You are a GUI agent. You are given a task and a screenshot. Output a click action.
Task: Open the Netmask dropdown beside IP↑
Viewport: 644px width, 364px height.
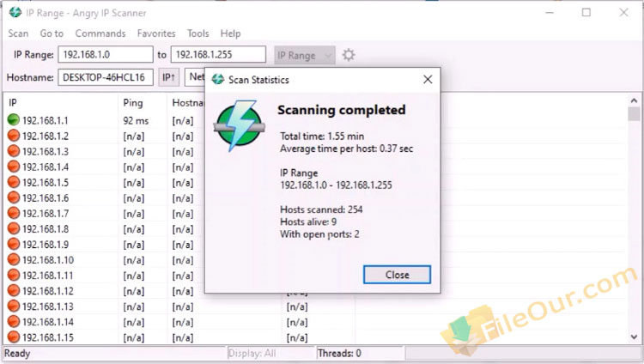point(195,76)
